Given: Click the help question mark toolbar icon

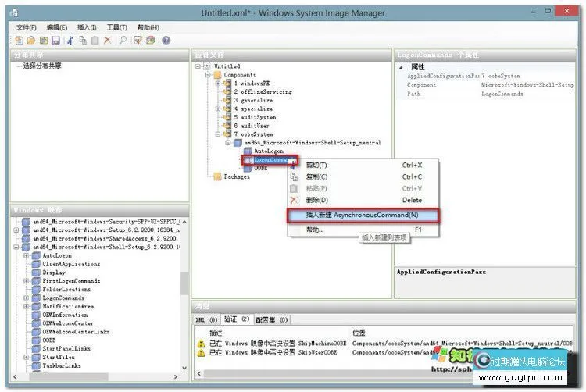Looking at the screenshot, I should (x=166, y=40).
